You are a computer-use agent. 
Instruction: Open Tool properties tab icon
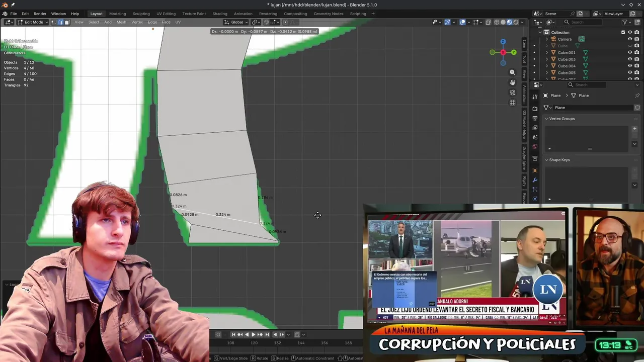pyautogui.click(x=535, y=97)
